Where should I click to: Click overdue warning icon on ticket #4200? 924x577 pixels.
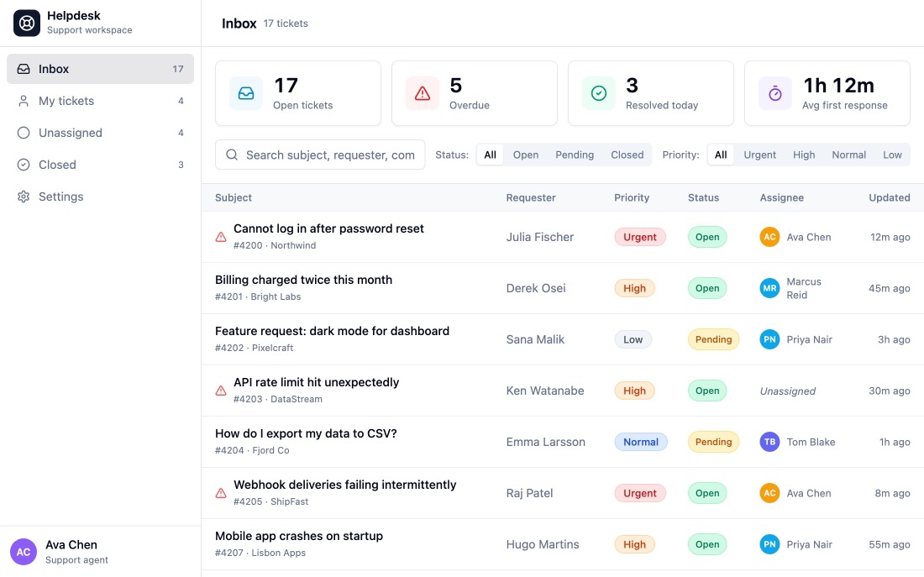(x=221, y=237)
